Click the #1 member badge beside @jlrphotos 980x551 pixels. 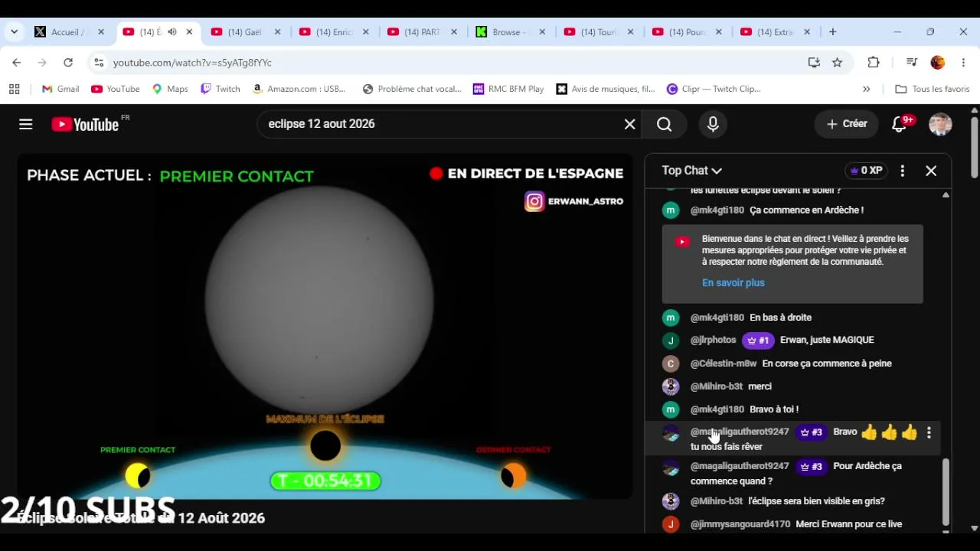click(758, 341)
